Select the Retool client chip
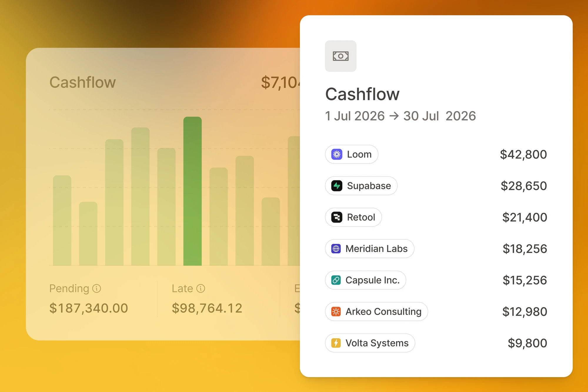Image resolution: width=588 pixels, height=392 pixels. 353,217
